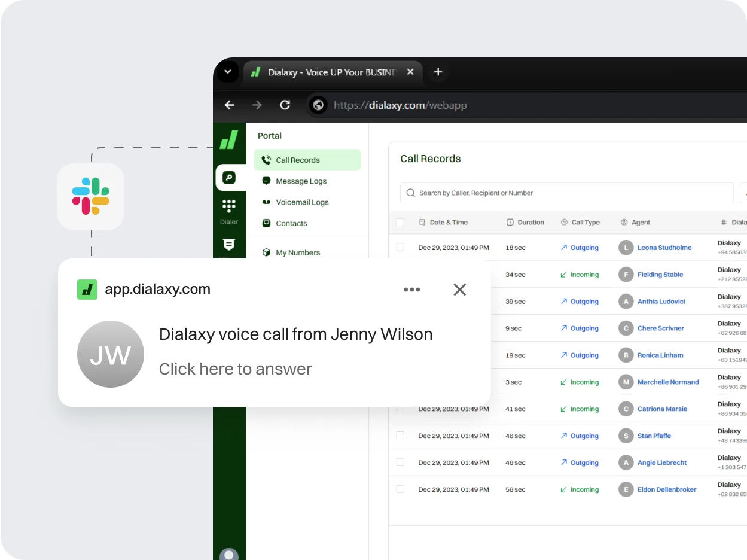The image size is (747, 560).
Task: Check the Leona Studholme call row checkbox
Action: point(400,247)
